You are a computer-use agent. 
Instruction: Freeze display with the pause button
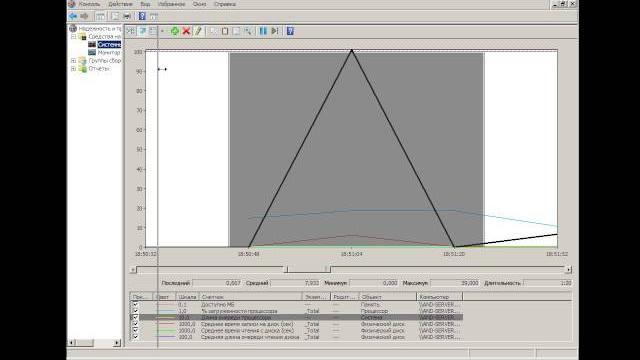pos(263,31)
